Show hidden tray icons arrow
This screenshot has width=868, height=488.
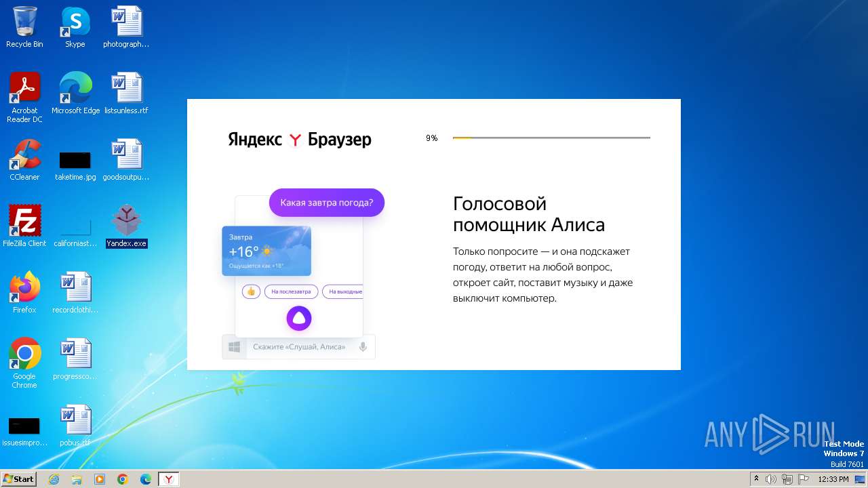point(757,479)
